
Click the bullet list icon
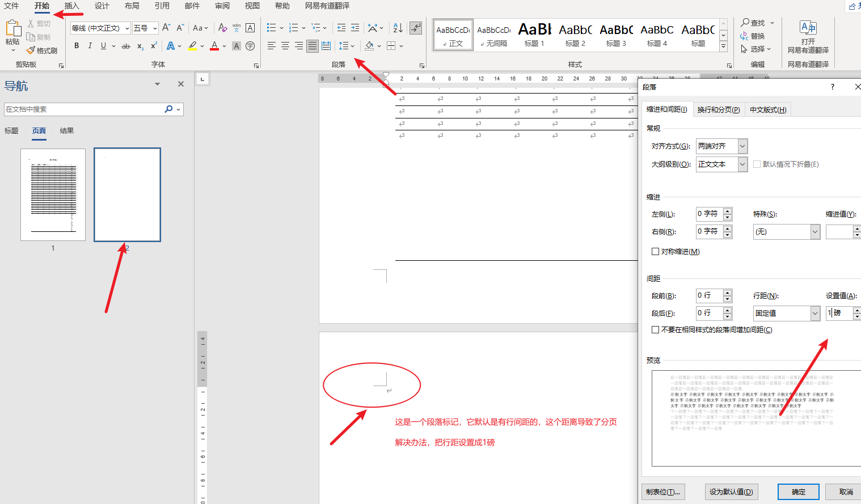point(272,27)
